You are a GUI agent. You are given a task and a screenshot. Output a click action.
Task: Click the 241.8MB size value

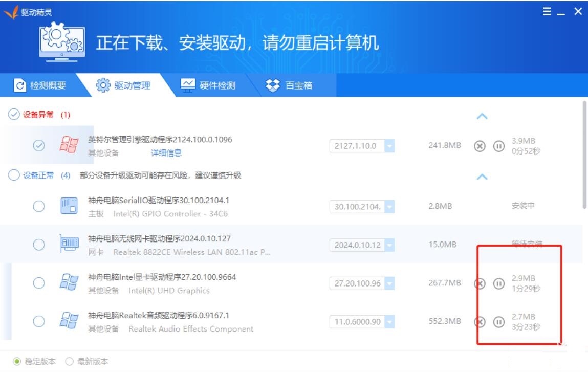pyautogui.click(x=444, y=145)
